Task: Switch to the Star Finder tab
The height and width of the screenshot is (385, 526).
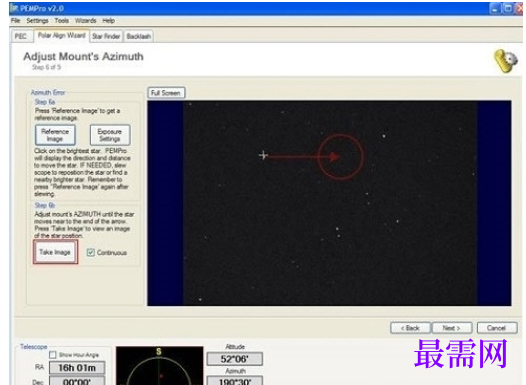Action: pyautogui.click(x=106, y=36)
